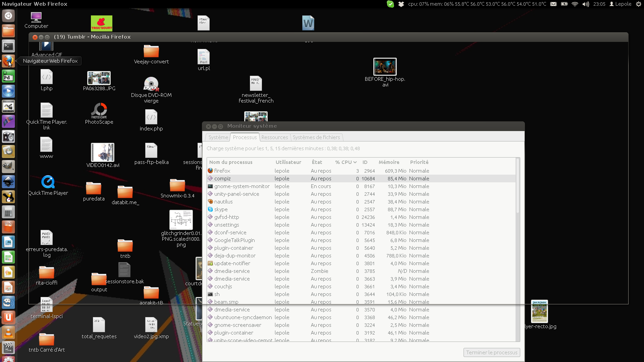Viewport: 644px width, 362px height.
Task: Open the BEFORE_hip-hop.avi video thumbnail
Action: pos(385,66)
